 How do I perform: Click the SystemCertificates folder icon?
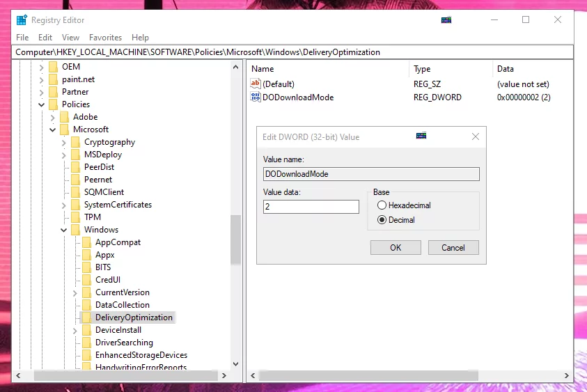(x=76, y=205)
